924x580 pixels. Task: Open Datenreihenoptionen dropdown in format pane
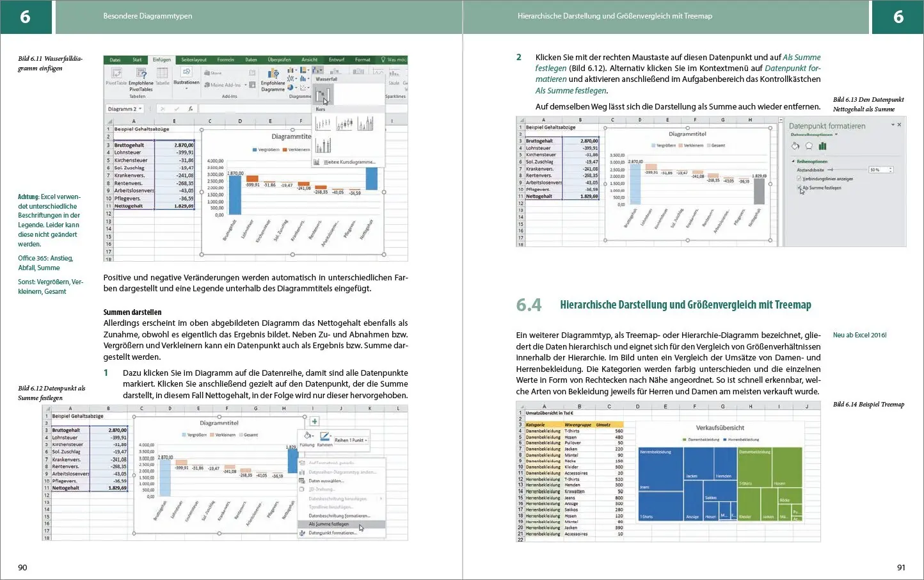836,134
